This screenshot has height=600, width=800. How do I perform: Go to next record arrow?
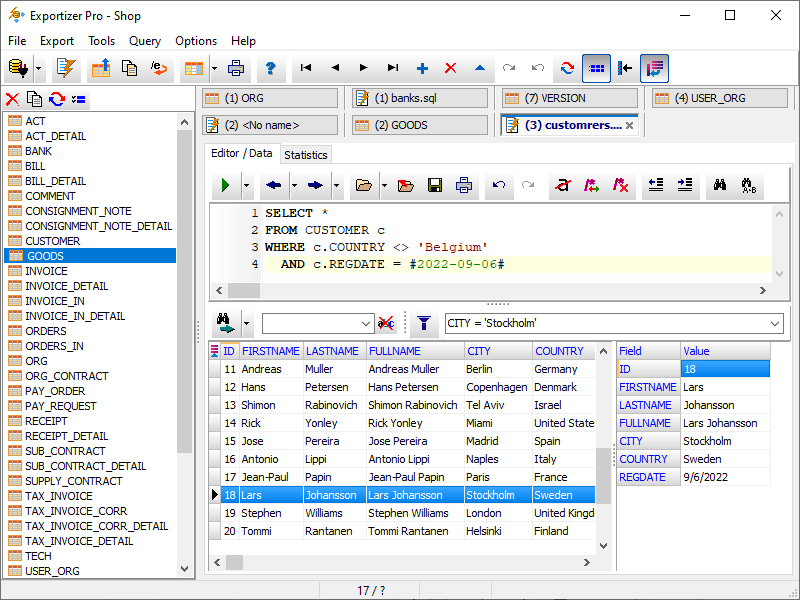364,68
